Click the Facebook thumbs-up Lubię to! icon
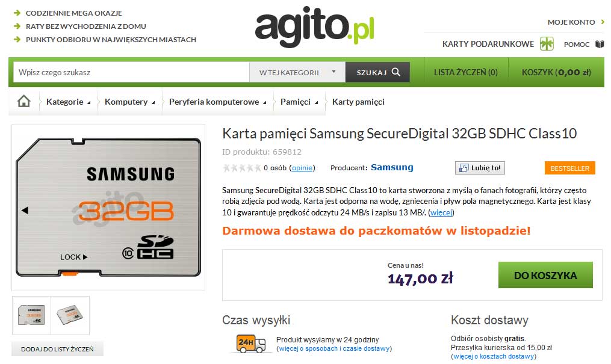The image size is (611, 364). 464,168
